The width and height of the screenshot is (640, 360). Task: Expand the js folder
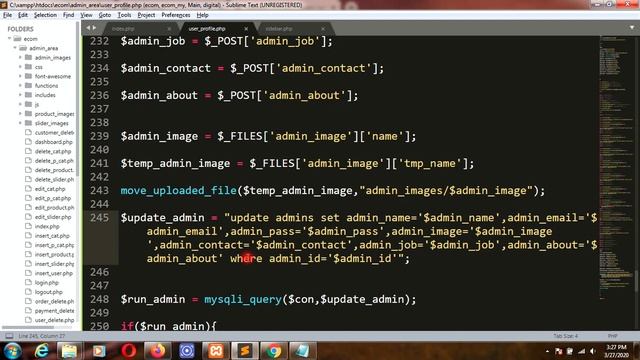point(20,104)
